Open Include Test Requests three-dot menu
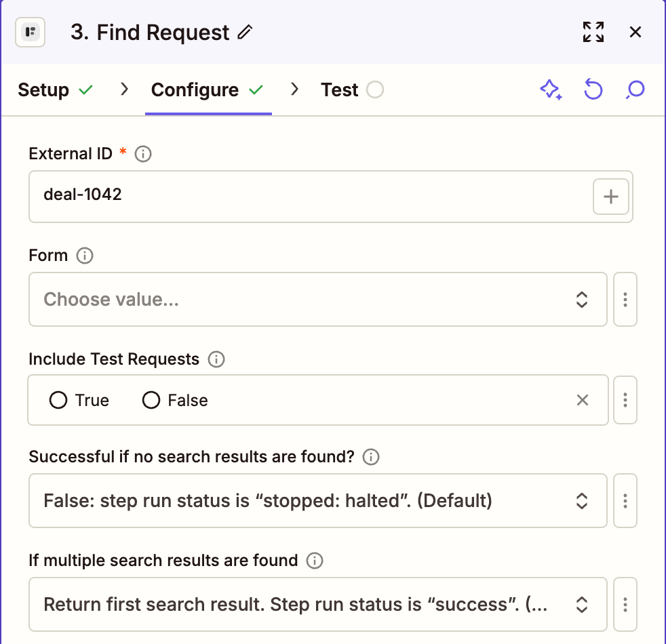Screen dimensions: 666x644 point(625,400)
